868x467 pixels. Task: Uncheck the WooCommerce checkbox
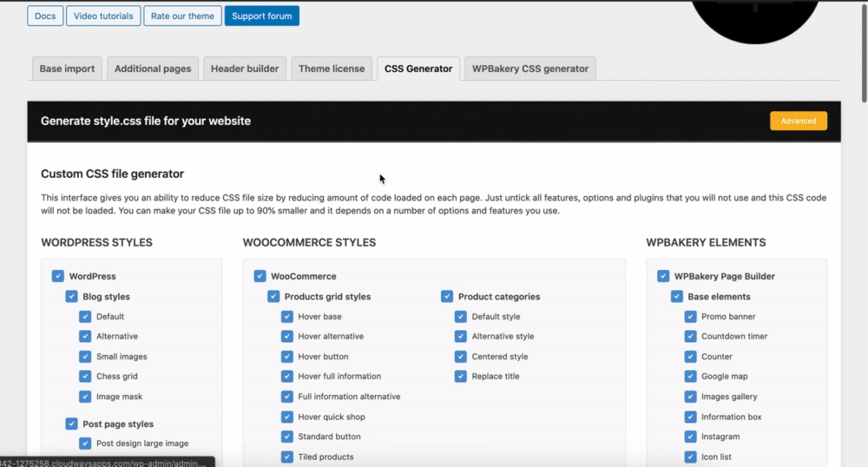[x=260, y=276]
